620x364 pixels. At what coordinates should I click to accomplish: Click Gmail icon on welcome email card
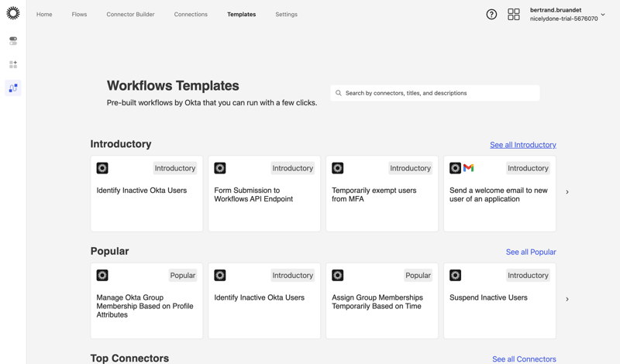pos(469,168)
